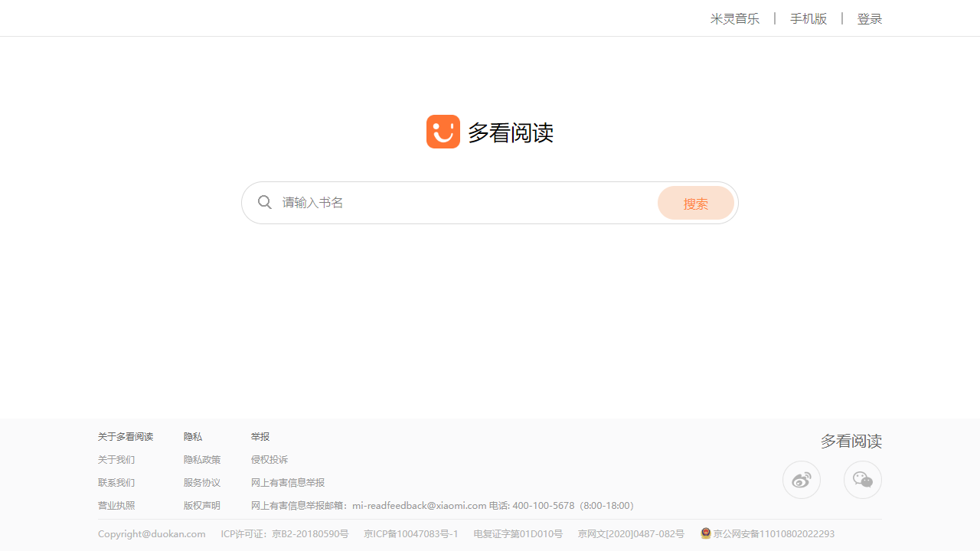The width and height of the screenshot is (980, 551).
Task: Open 电复证字第01D010号 link
Action: [518, 534]
